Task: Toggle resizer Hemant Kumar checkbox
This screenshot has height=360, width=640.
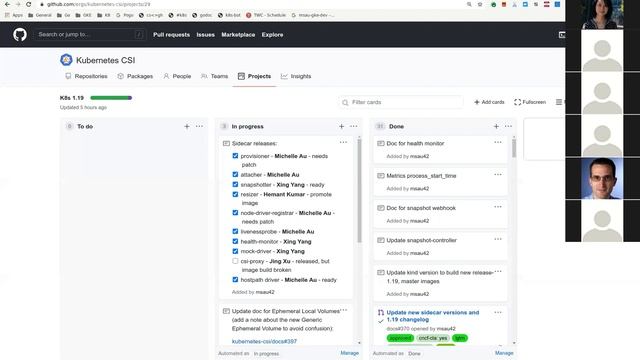Action: click(235, 194)
